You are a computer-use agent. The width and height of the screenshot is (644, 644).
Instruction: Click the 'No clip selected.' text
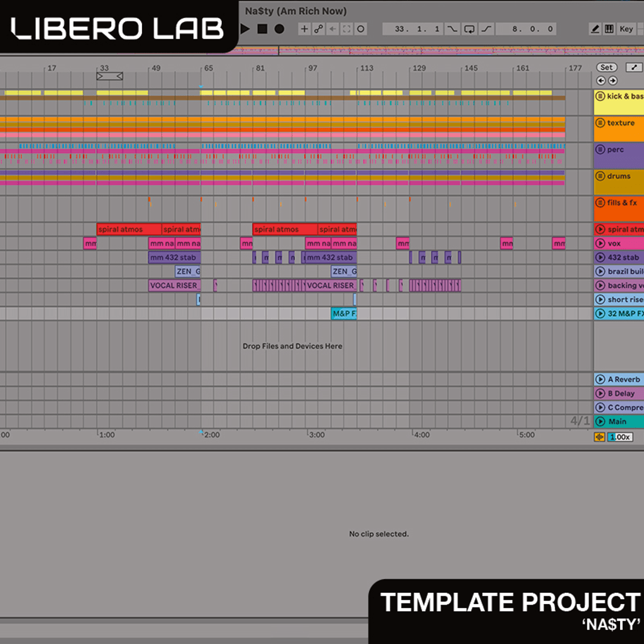379,534
